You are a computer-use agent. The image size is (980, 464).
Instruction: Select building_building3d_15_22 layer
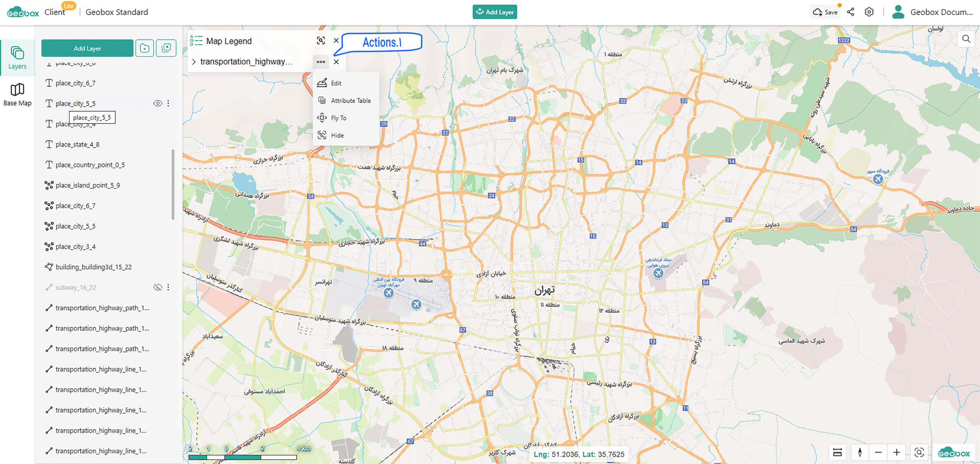pos(93,267)
